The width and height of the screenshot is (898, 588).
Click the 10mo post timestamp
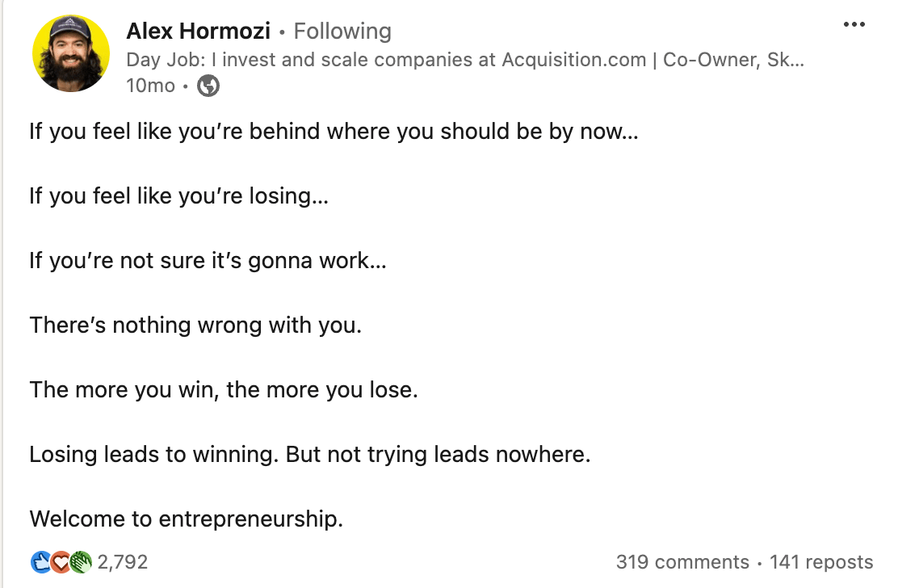[151, 86]
